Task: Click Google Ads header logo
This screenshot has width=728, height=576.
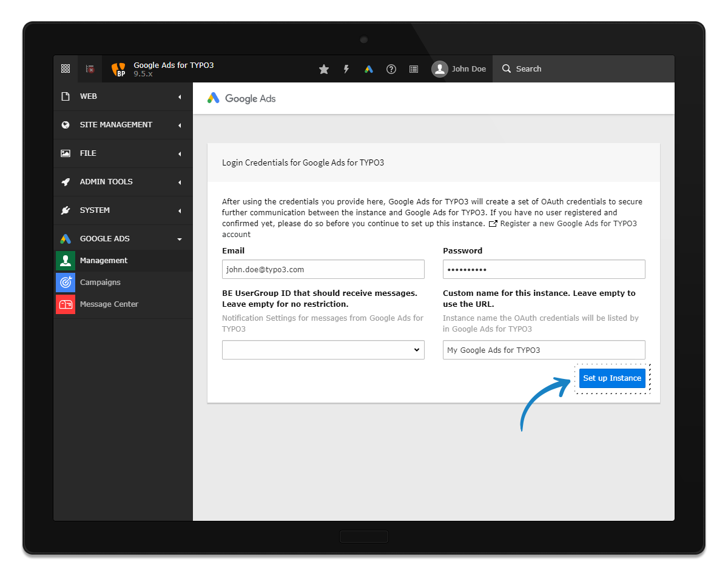Action: pyautogui.click(x=241, y=98)
